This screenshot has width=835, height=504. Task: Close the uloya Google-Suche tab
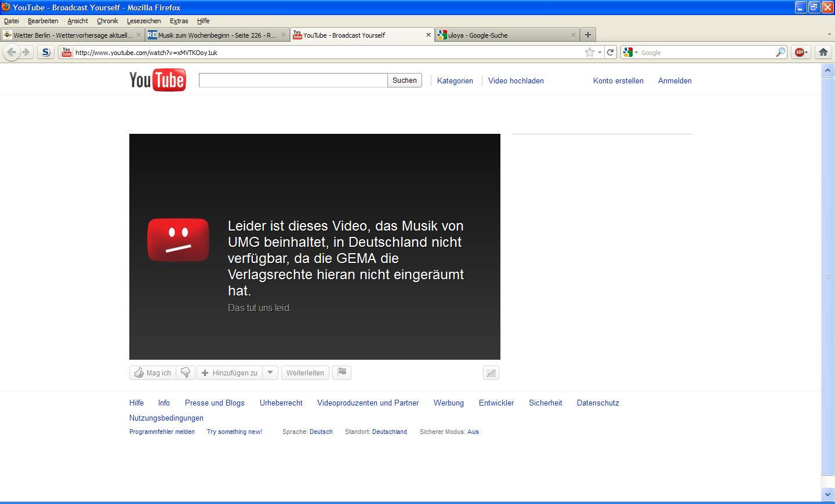(573, 35)
